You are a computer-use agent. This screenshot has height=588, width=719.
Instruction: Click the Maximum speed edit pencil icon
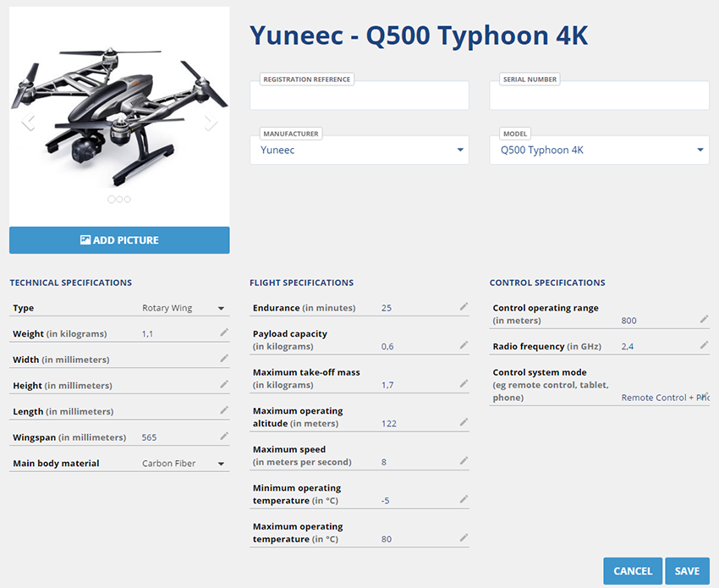pyautogui.click(x=464, y=460)
